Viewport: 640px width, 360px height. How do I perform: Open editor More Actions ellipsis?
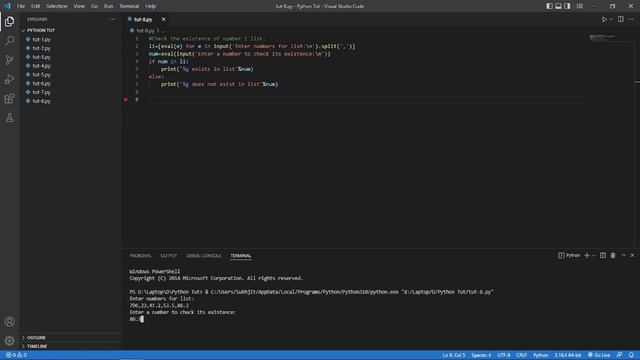point(631,19)
